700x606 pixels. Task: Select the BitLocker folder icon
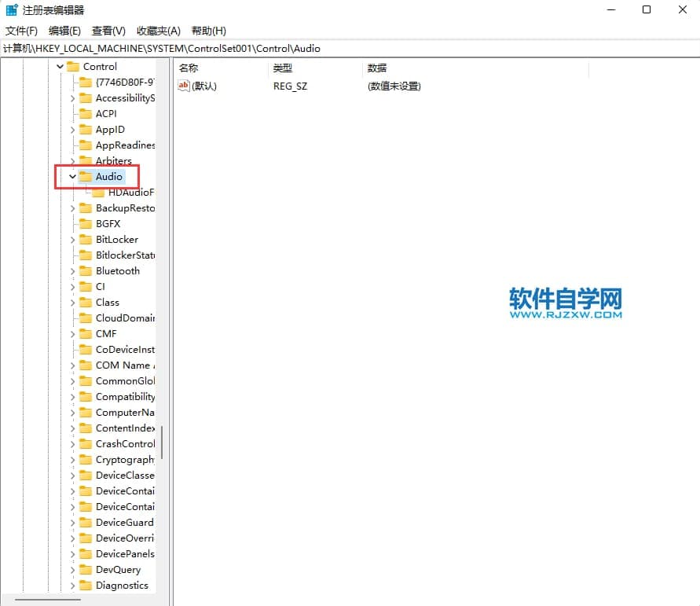(x=86, y=240)
